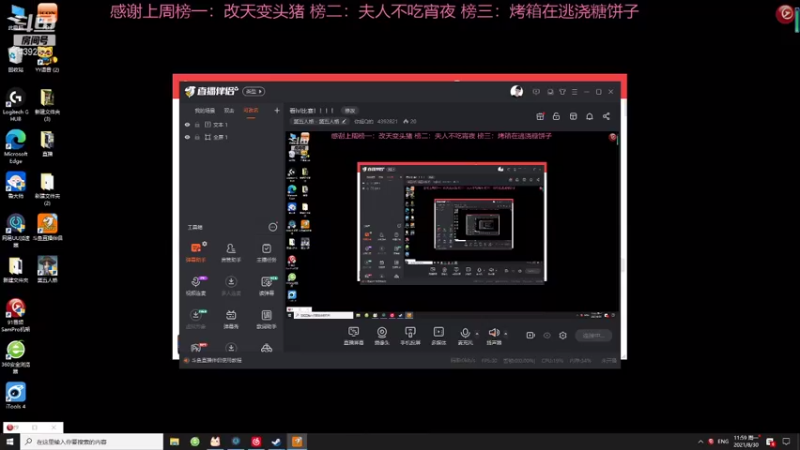Open streaming settings gear

(563, 335)
